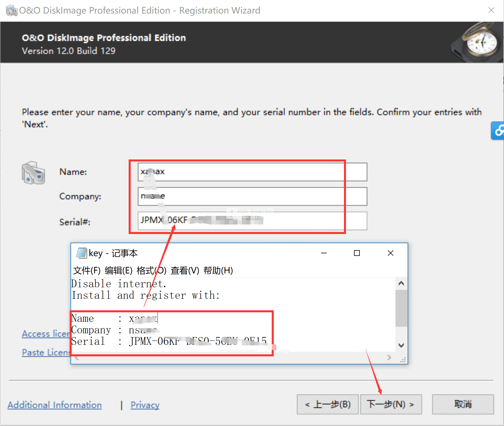Click the 下一步(N) next button

coord(391,404)
